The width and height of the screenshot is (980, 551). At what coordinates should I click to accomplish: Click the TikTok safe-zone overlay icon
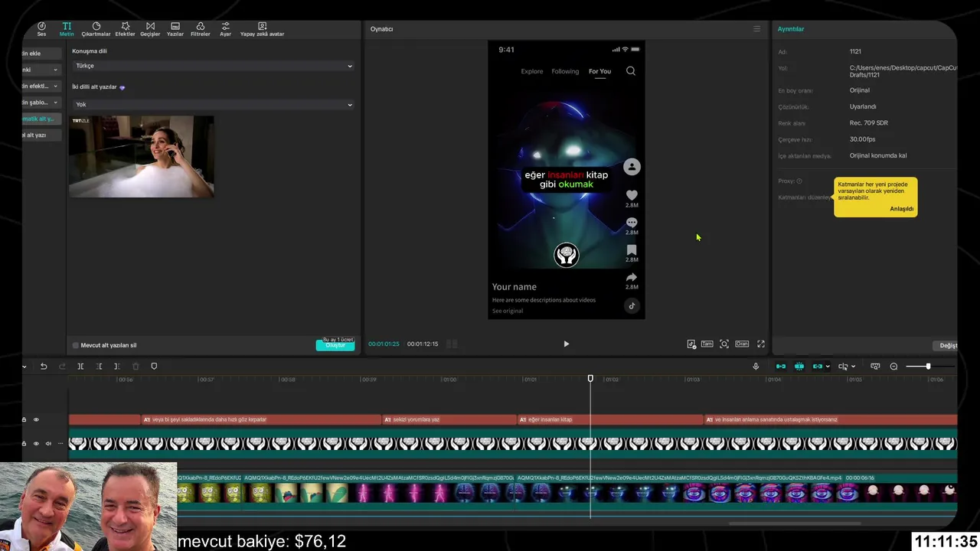[691, 344]
